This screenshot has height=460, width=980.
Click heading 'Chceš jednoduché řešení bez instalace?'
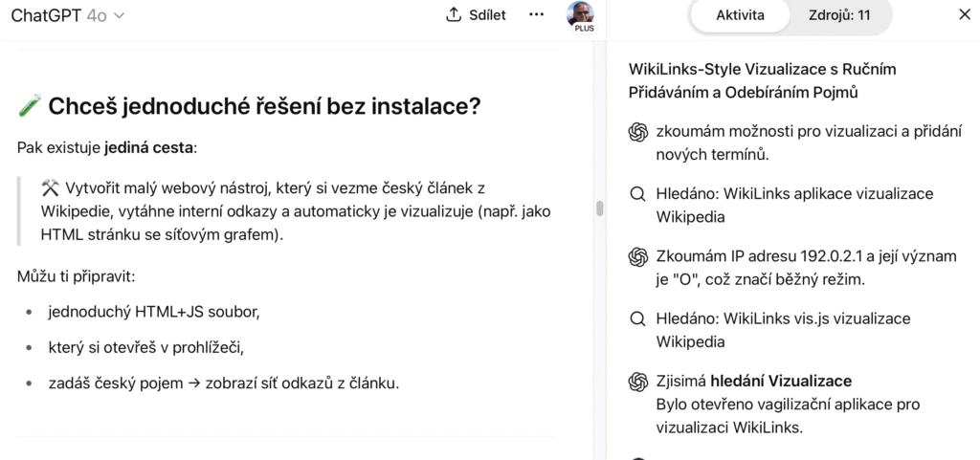pyautogui.click(x=264, y=107)
